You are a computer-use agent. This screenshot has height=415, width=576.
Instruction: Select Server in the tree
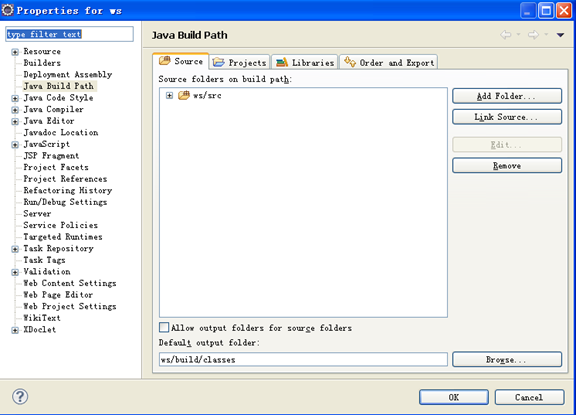[37, 214]
